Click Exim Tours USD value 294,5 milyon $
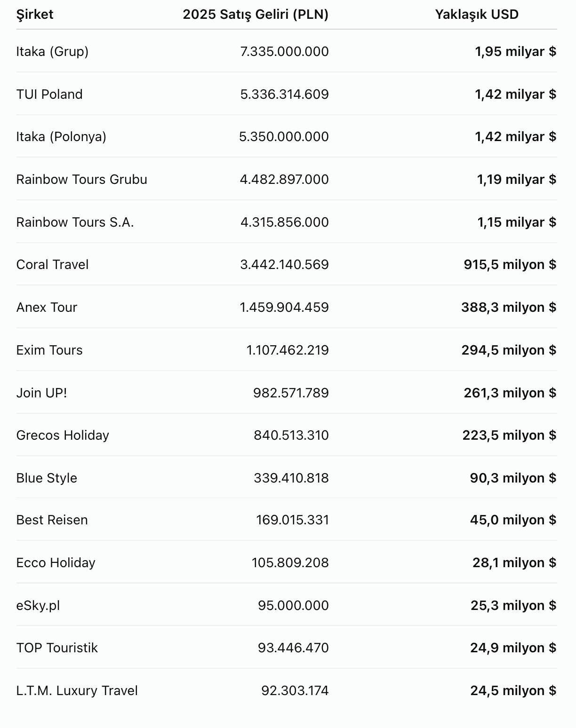The height and width of the screenshot is (728, 576). coord(509,350)
